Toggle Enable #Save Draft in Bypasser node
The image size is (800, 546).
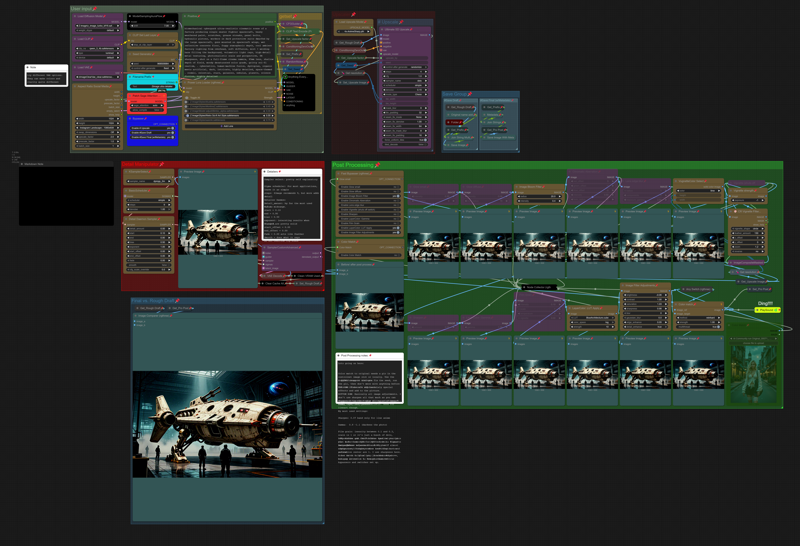tap(153, 133)
